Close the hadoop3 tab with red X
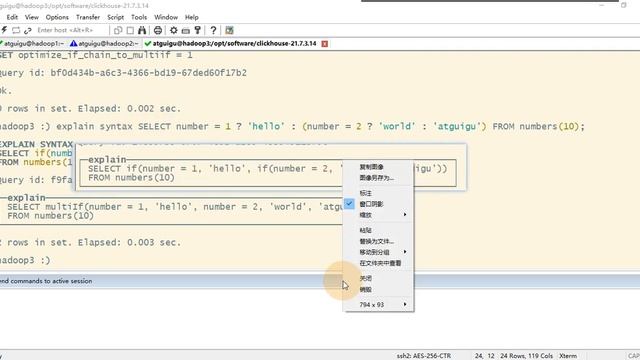 [324, 44]
